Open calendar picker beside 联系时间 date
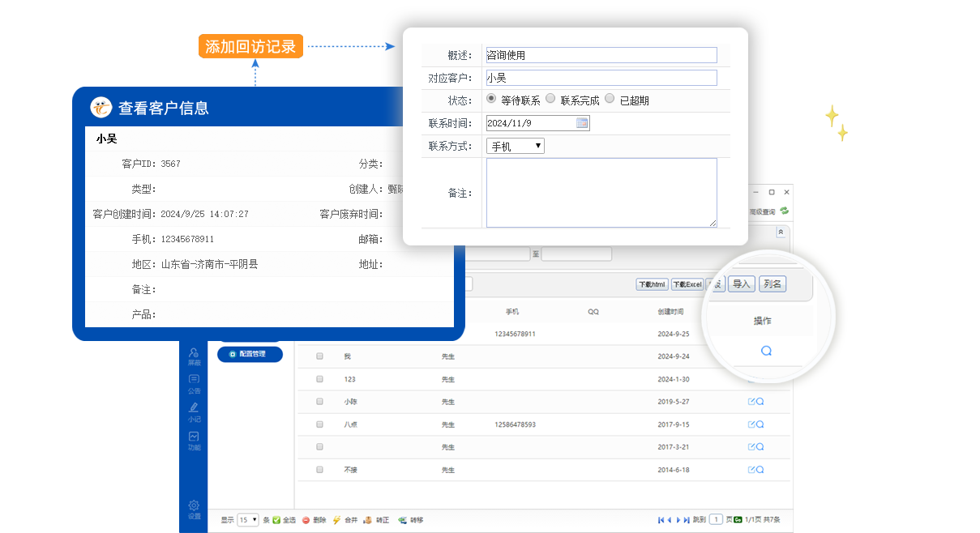This screenshot has height=533, width=980. 581,123
